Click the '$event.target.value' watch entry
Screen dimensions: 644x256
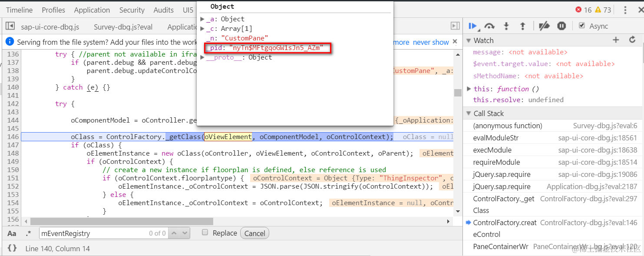(x=544, y=64)
